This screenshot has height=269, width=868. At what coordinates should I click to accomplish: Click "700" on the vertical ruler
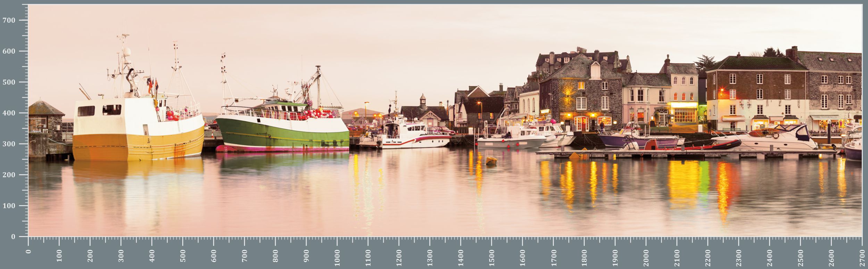pyautogui.click(x=9, y=21)
